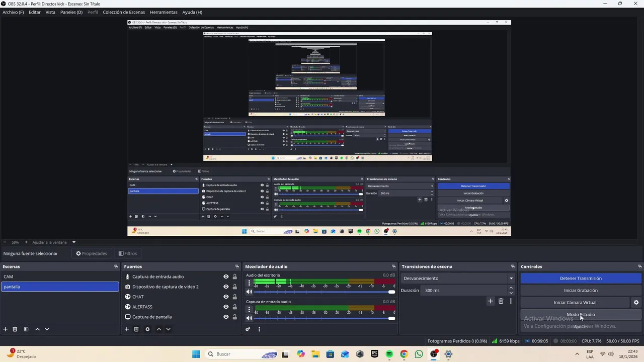Lock the CHAT source
The height and width of the screenshot is (362, 644).
(x=234, y=297)
